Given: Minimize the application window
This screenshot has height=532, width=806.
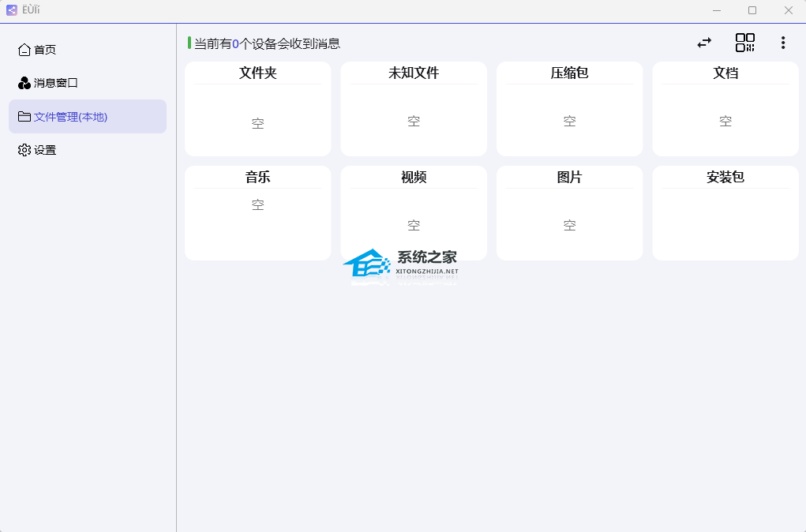Looking at the screenshot, I should click(x=717, y=10).
